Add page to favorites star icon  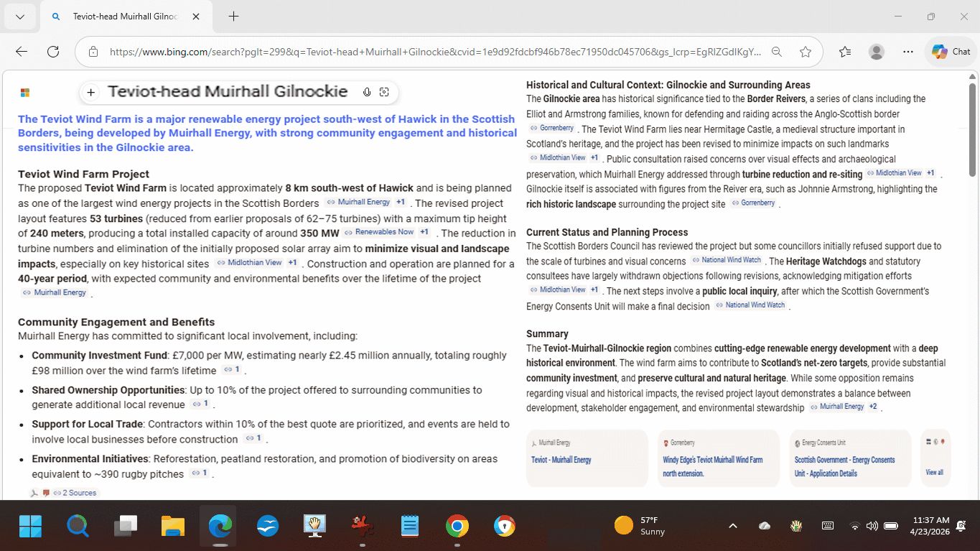tap(806, 52)
